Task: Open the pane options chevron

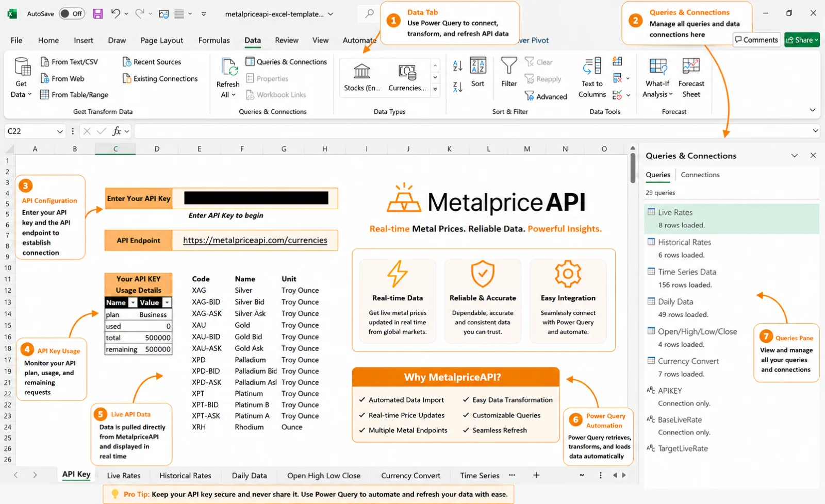Action: (x=795, y=155)
